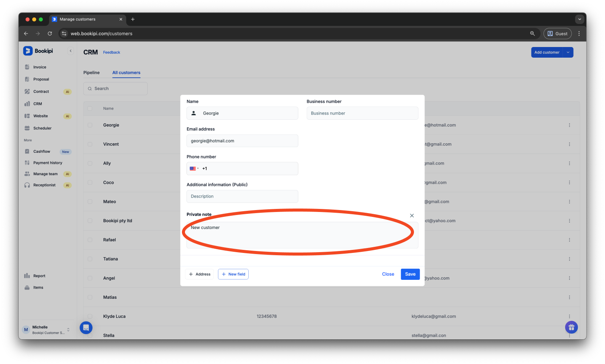Open Website in the sidebar
The image size is (605, 364).
[x=41, y=116]
